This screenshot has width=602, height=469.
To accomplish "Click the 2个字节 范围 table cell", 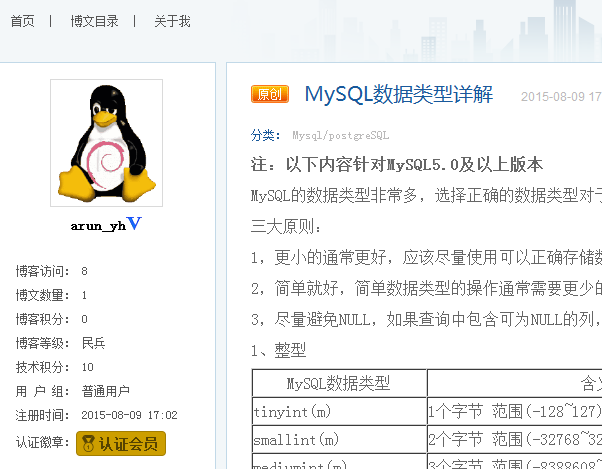I will click(514, 439).
